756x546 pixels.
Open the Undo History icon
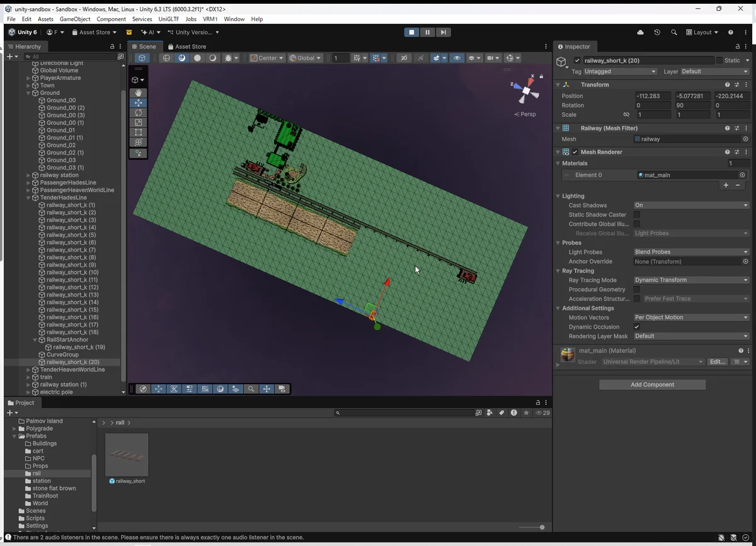tap(657, 32)
